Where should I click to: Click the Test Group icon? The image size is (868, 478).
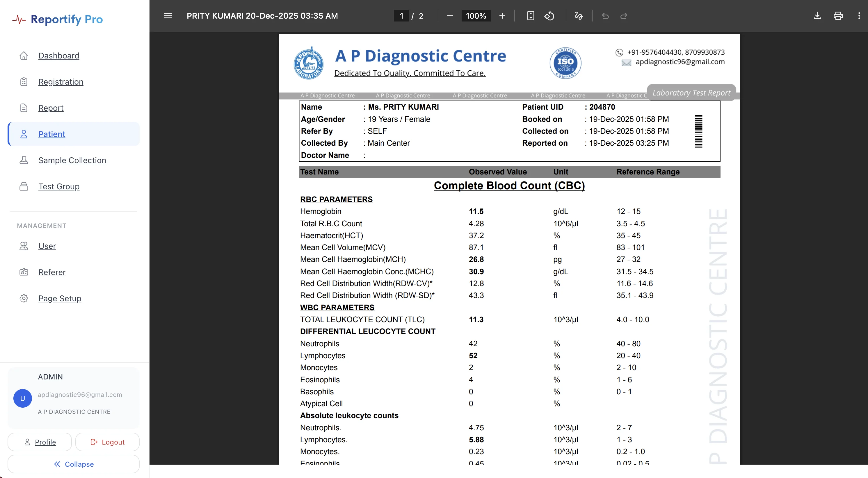24,186
